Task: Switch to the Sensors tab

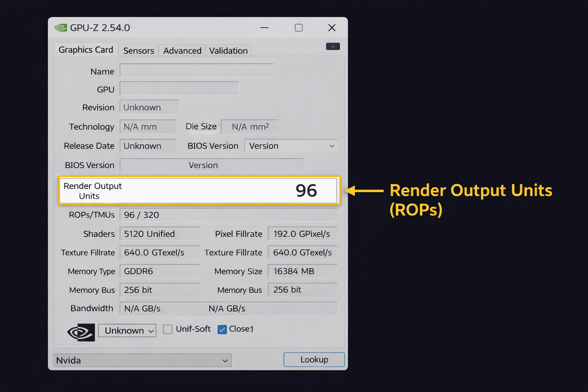Action: coord(138,51)
